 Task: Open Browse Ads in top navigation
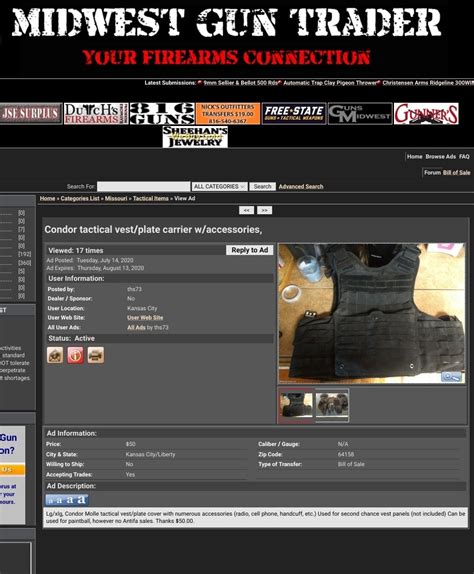(x=440, y=157)
